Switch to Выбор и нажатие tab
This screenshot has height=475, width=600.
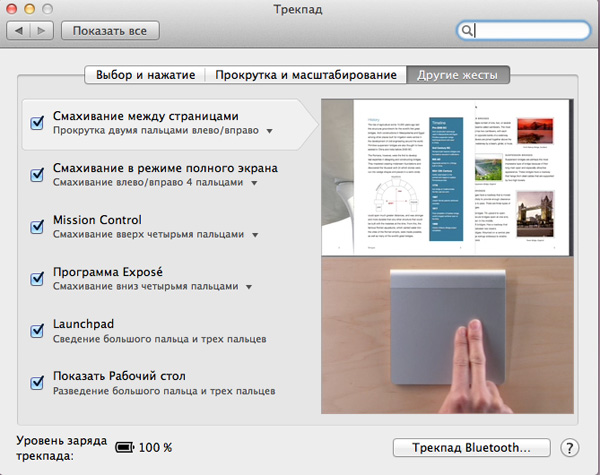(x=145, y=75)
